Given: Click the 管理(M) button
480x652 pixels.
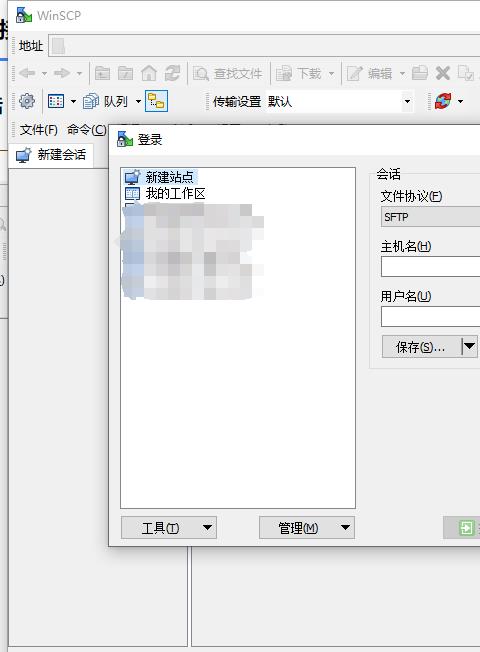Looking at the screenshot, I should click(x=307, y=528).
